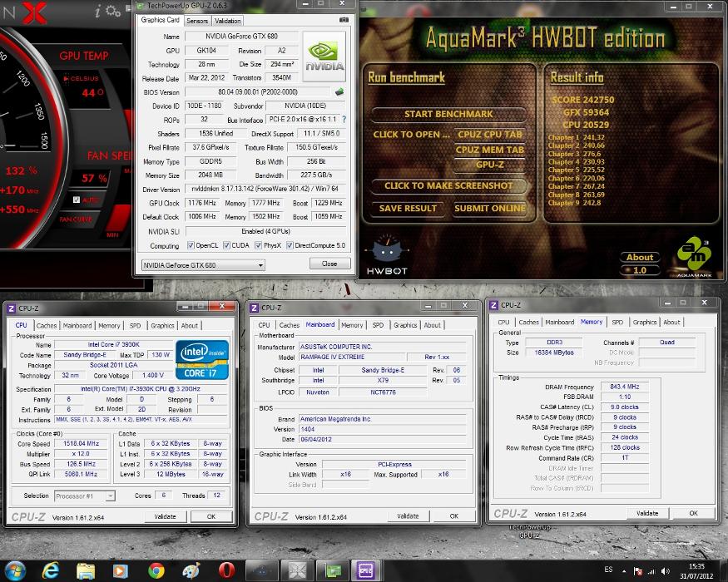Switch to the CPU-Z taskbar button
The image size is (728, 582).
click(x=367, y=570)
